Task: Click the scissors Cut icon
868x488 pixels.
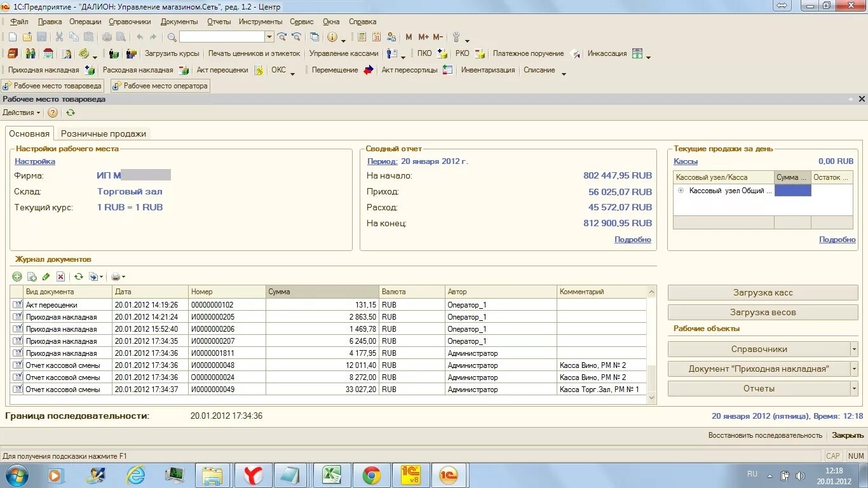Action: tap(59, 37)
